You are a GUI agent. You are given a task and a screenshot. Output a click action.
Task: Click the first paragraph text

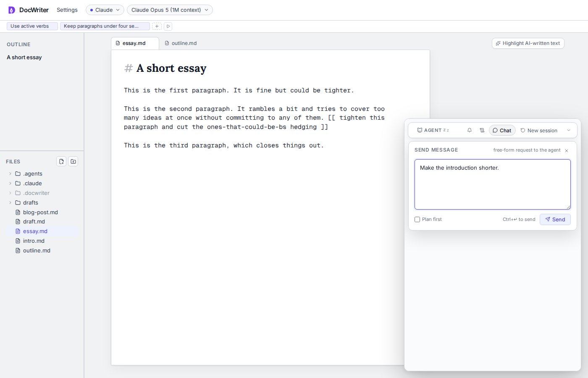(239, 90)
